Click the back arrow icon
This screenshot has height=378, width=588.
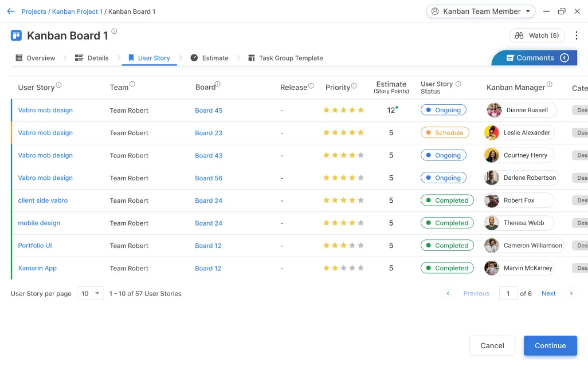[x=10, y=11]
